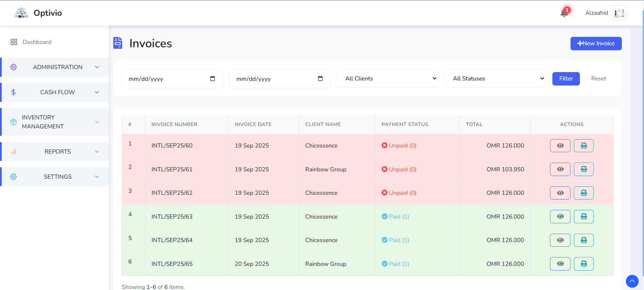644x290 pixels.
Task: Print invoice INTL/SEP25/63
Action: (584, 217)
